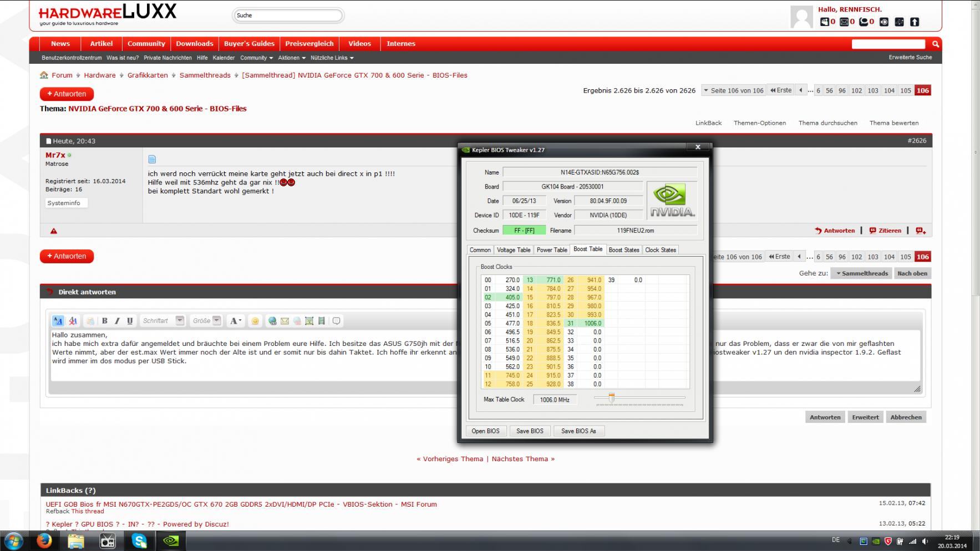Click the lower Antworten submit button

tap(825, 417)
